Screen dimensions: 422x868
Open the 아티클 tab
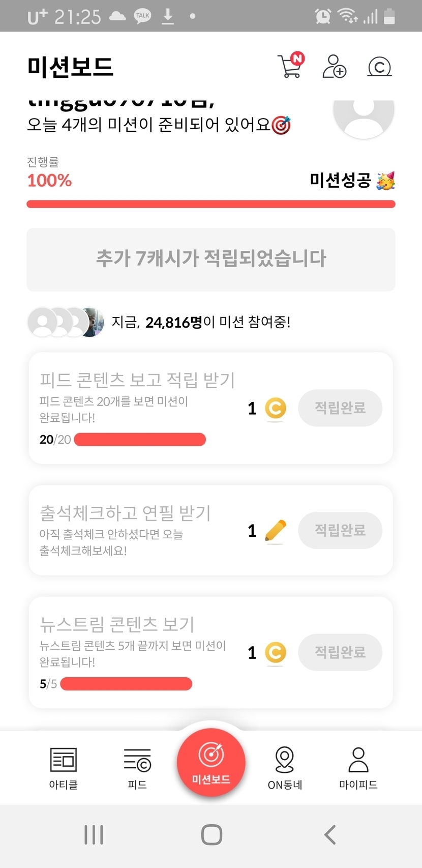point(64,768)
